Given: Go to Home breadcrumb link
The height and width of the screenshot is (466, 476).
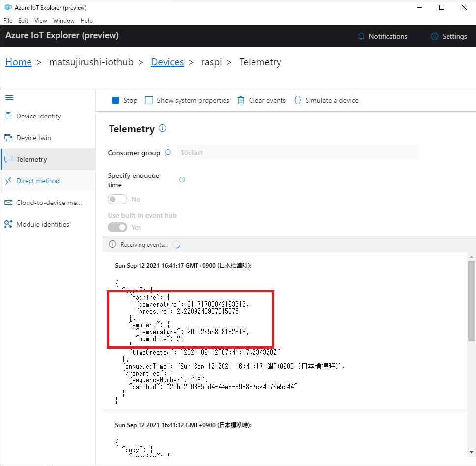Looking at the screenshot, I should coord(19,62).
